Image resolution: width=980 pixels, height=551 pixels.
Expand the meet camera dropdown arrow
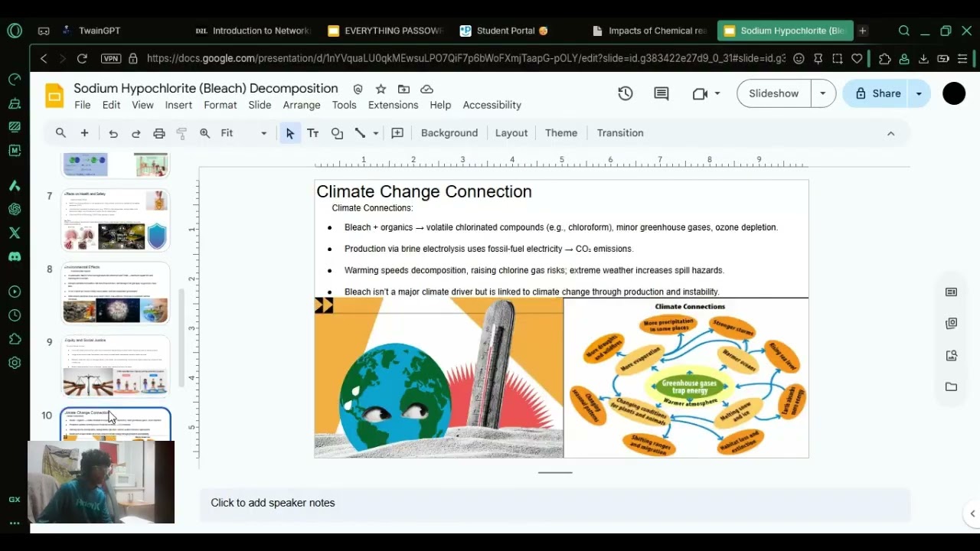(x=717, y=93)
